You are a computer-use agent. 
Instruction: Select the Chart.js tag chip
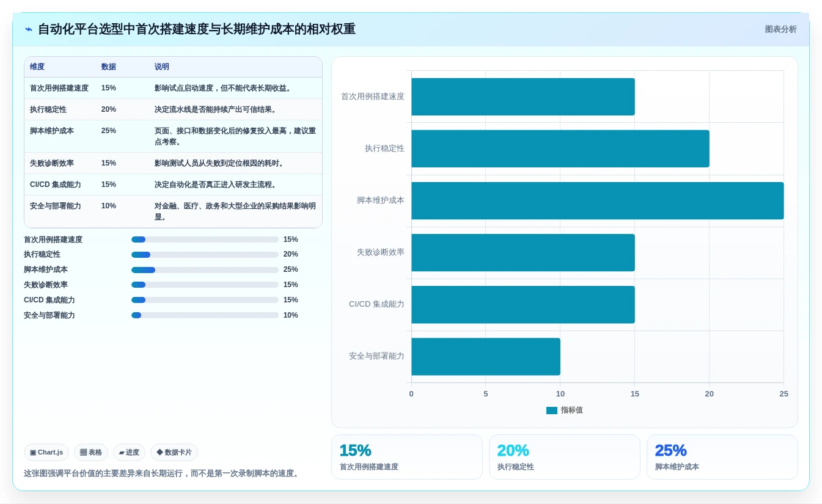tap(46, 452)
